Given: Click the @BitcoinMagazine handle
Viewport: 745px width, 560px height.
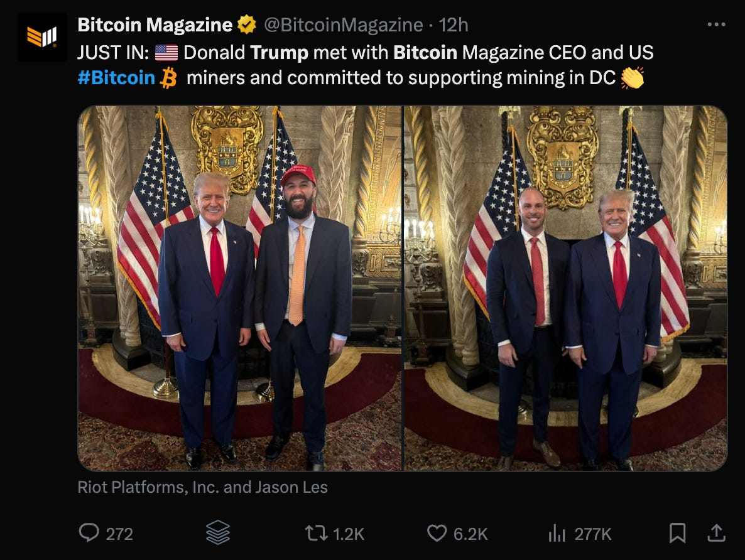Looking at the screenshot, I should coord(343,24).
